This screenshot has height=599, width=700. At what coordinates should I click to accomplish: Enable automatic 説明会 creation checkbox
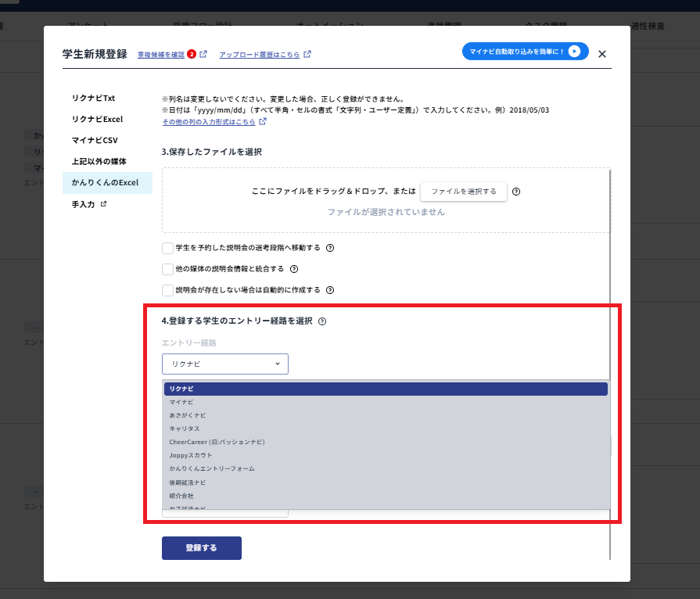pyautogui.click(x=167, y=289)
